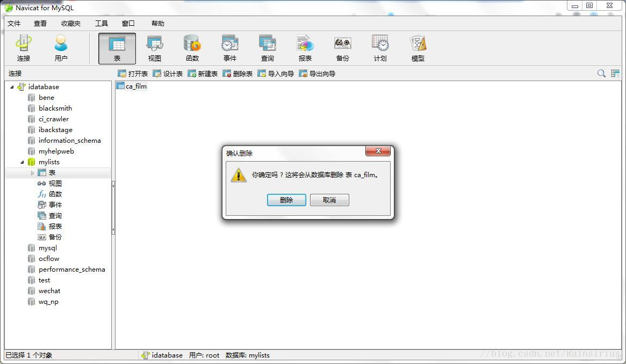The image size is (626, 364).
Task: Open the Event (事件) toolbar icon
Action: point(230,48)
